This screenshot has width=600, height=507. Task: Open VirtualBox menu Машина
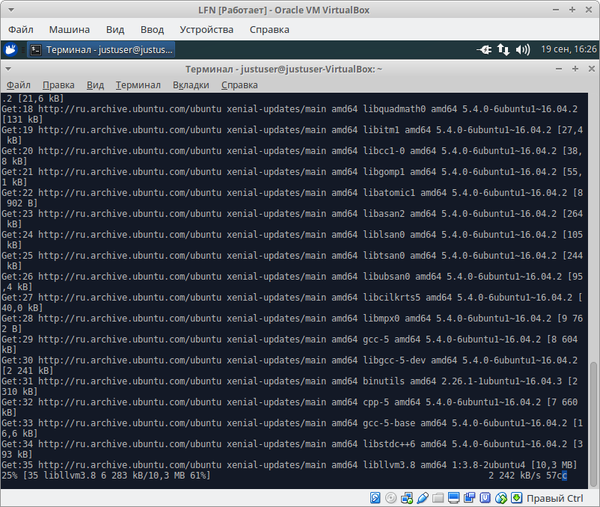pos(69,29)
